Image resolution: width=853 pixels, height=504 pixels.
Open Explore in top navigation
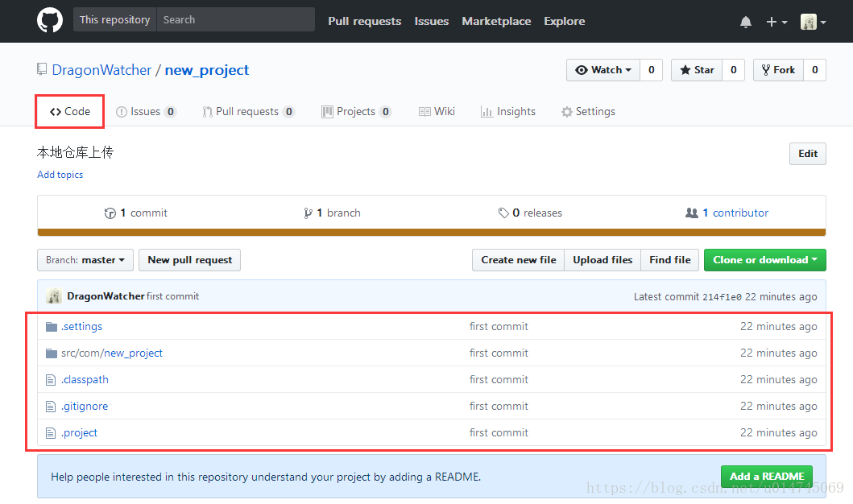[564, 21]
